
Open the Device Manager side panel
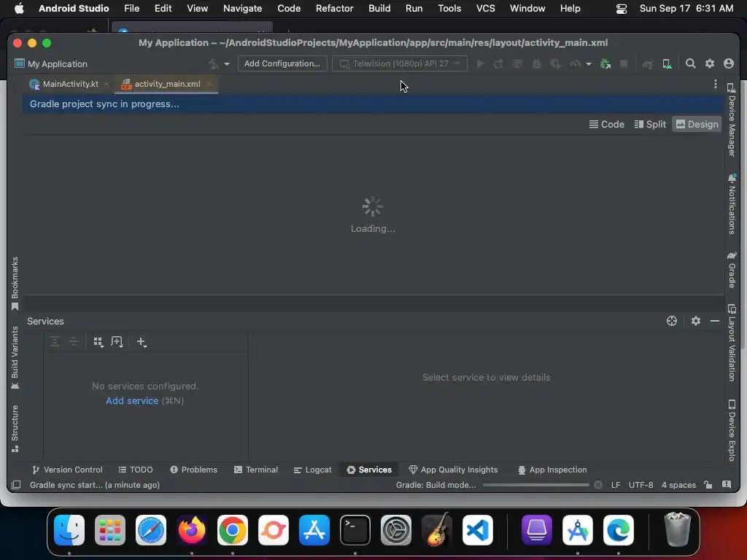click(732, 120)
